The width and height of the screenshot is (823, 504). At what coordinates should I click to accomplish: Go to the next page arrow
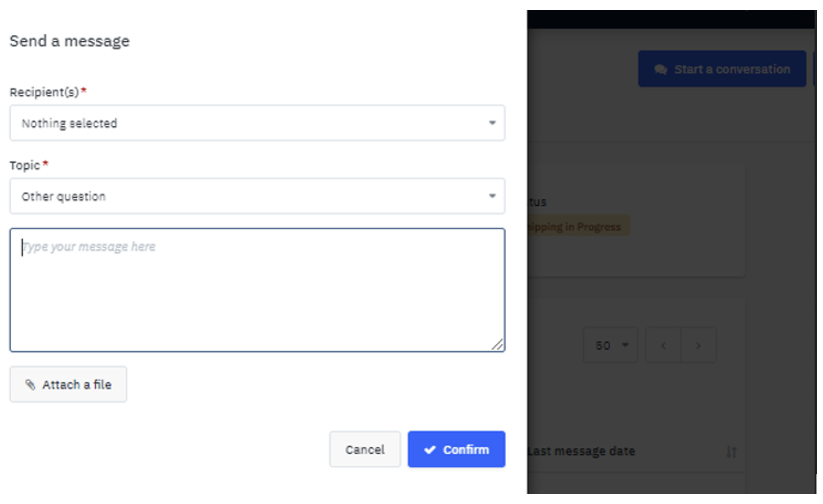coord(699,345)
